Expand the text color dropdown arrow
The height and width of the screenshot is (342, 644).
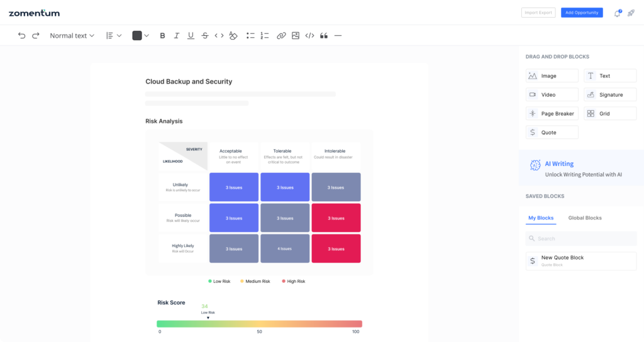coord(147,36)
